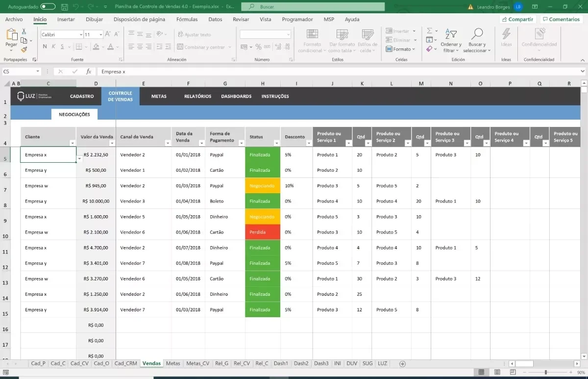The height and width of the screenshot is (379, 588).
Task: Click Ordenar y filtrar icon
Action: coord(451,34)
